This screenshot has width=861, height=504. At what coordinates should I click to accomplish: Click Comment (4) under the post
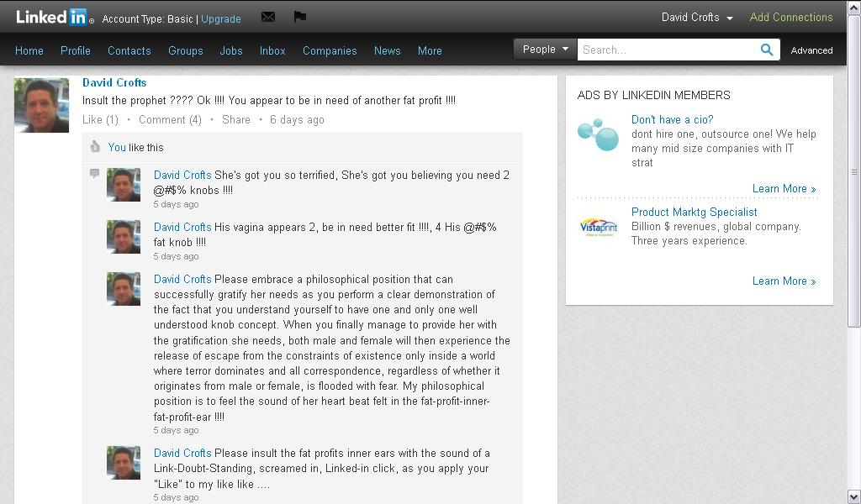(170, 119)
